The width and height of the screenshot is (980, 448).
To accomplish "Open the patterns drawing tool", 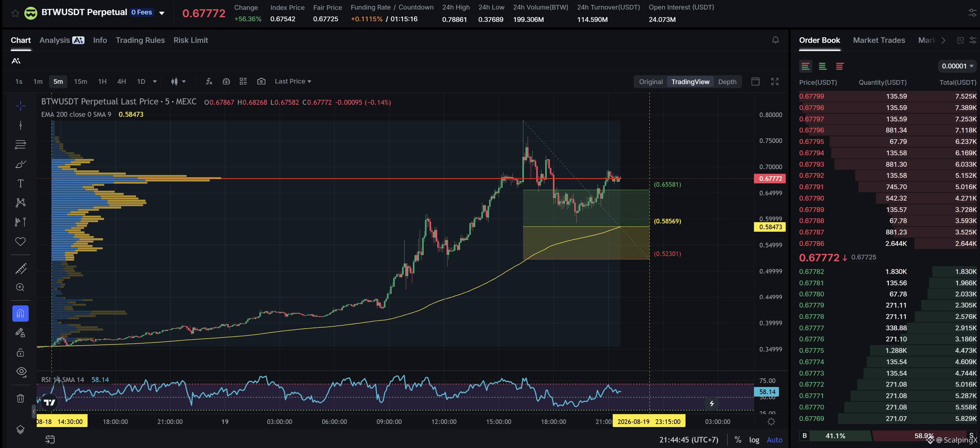I will coord(21,202).
